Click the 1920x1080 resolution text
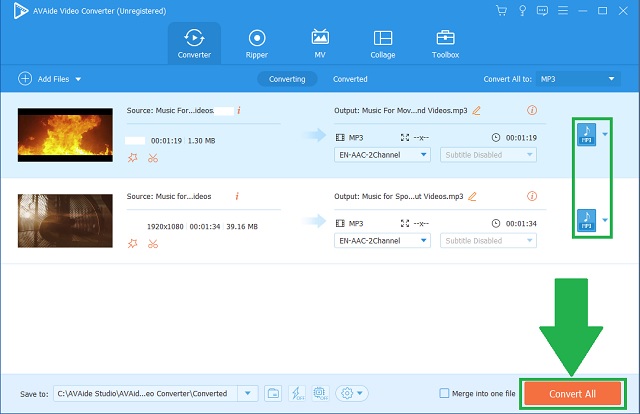The width and height of the screenshot is (640, 414). tap(165, 226)
